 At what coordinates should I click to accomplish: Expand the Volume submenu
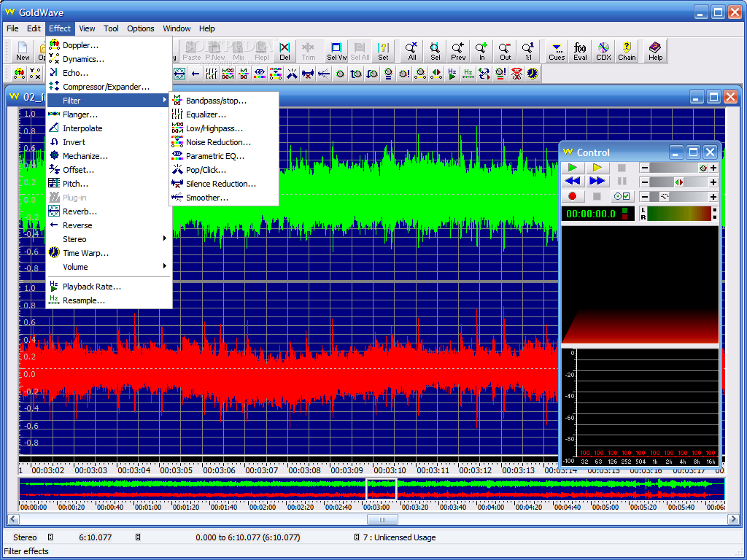pyautogui.click(x=109, y=267)
